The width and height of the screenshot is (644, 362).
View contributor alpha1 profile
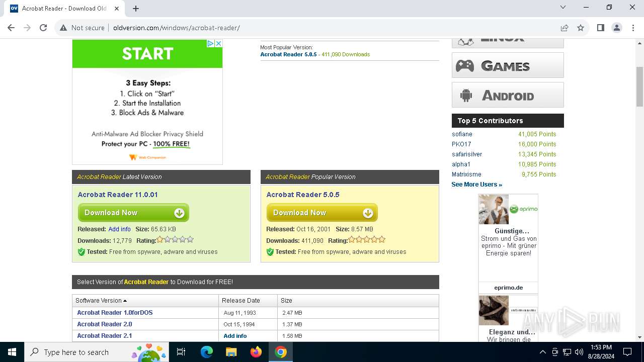click(461, 164)
